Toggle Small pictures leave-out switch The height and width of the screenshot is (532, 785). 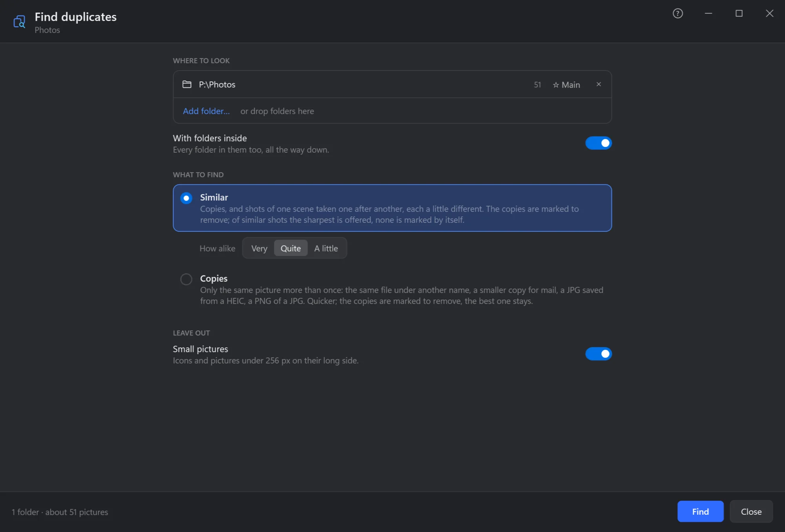point(599,354)
